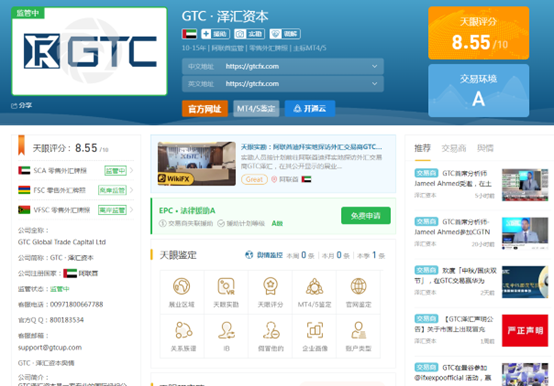Image resolution: width=554 pixels, height=386 pixels.
Task: Select the 推荐 tab
Action: (422, 148)
